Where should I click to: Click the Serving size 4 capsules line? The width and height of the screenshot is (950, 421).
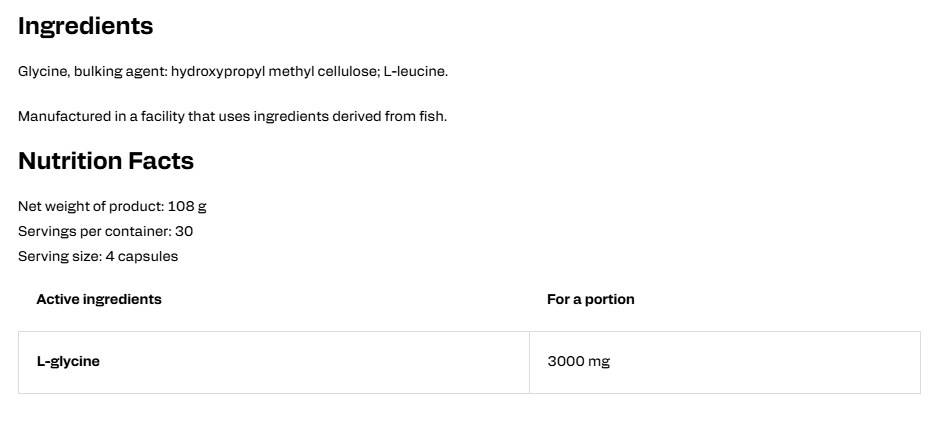click(98, 256)
